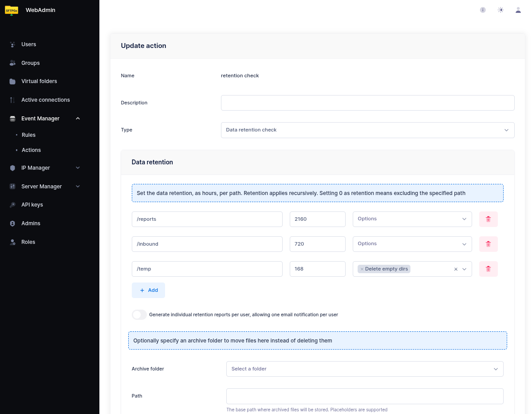Go to Virtual folders page

(39, 81)
